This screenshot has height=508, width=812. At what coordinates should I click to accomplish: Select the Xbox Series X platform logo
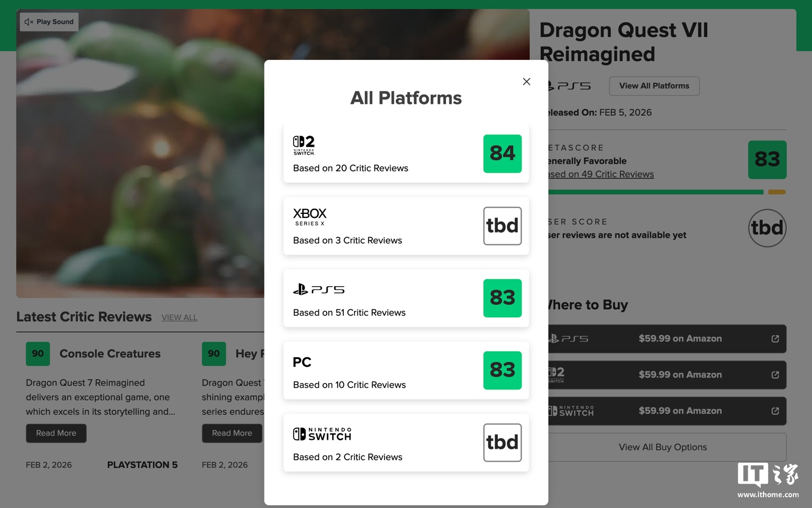click(x=310, y=216)
